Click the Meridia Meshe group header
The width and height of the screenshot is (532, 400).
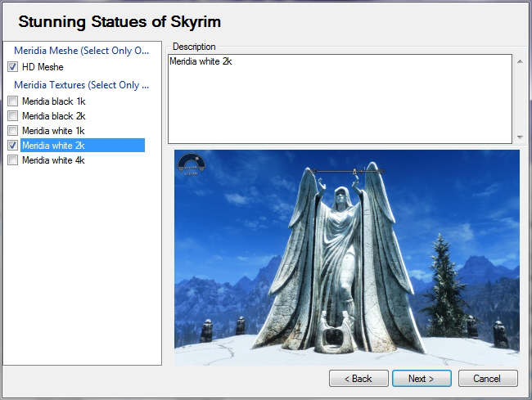pyautogui.click(x=81, y=51)
